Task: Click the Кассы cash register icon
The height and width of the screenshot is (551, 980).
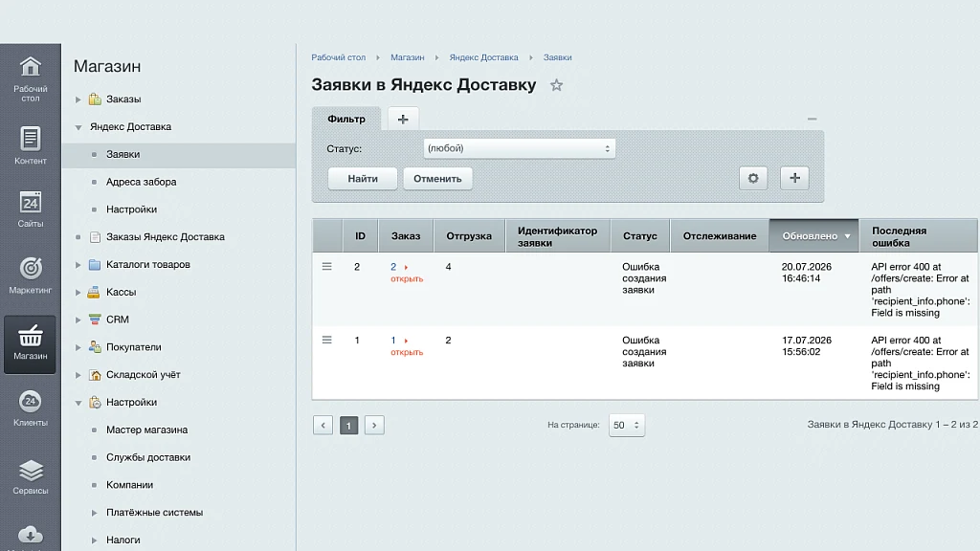Action: (x=94, y=292)
